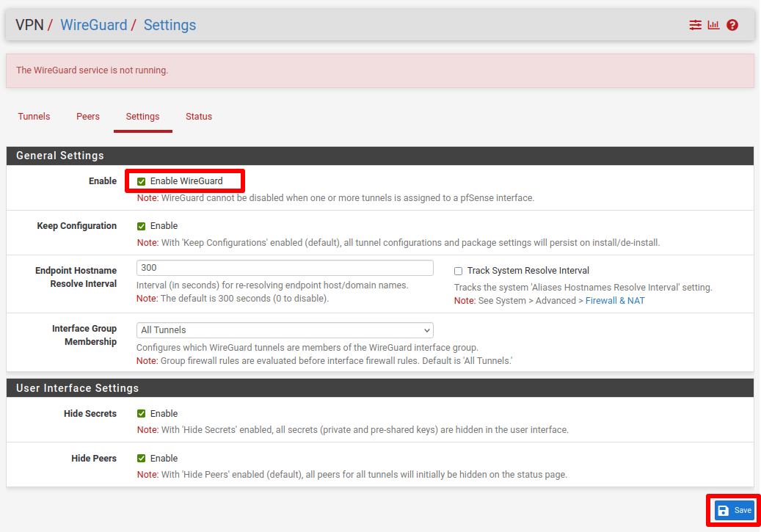The width and height of the screenshot is (761, 532).
Task: Switch to the Tunnels tab
Action: tap(34, 117)
